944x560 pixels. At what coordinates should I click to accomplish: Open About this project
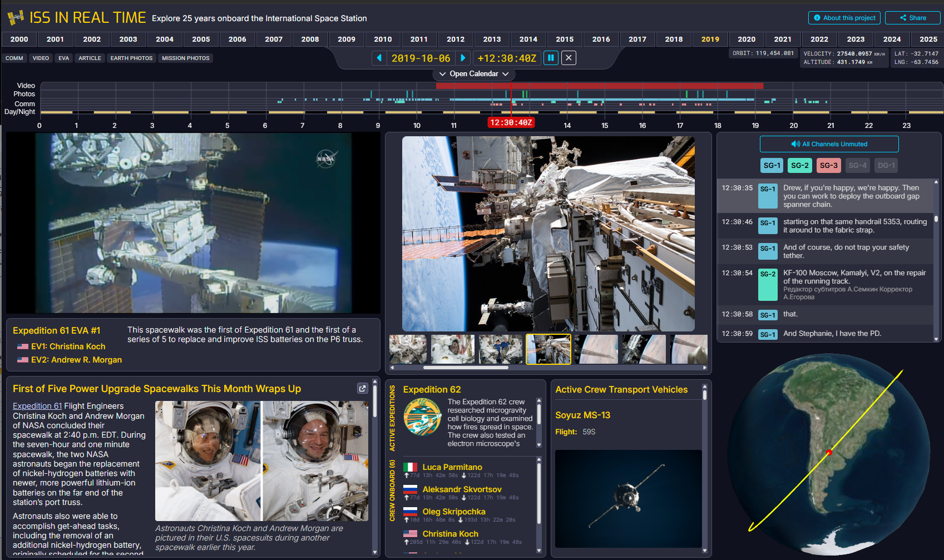click(844, 18)
